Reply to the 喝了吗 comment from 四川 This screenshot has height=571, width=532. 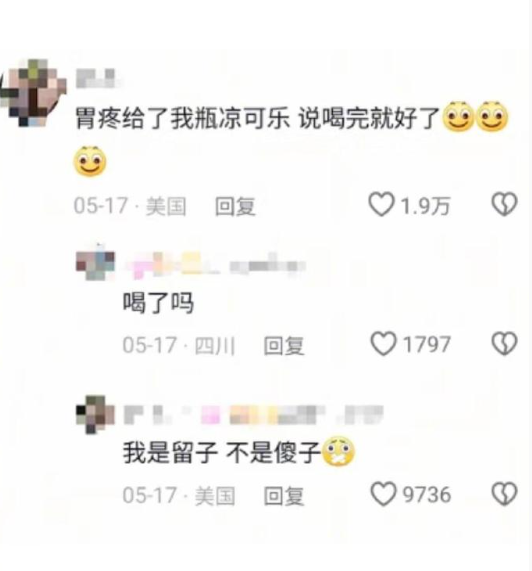tap(284, 345)
